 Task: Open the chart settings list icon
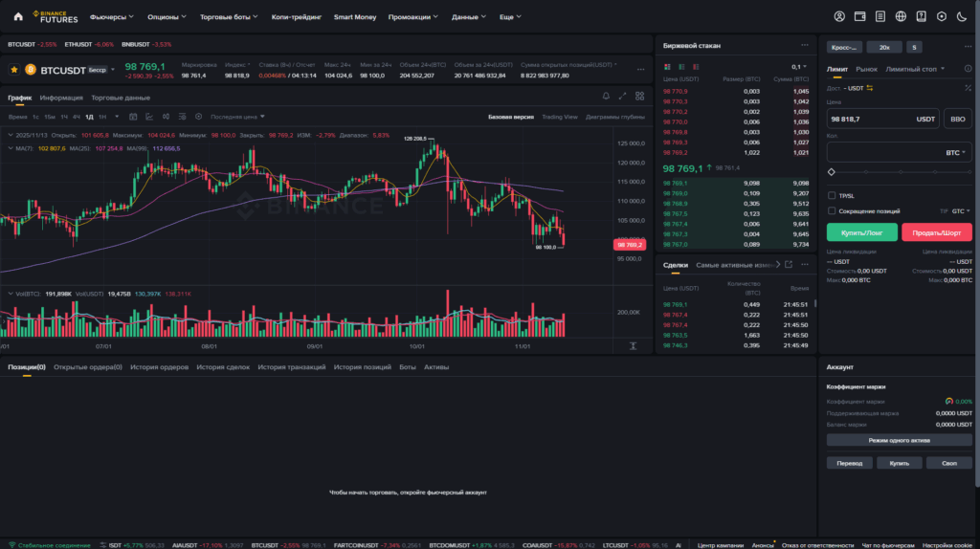tap(182, 117)
